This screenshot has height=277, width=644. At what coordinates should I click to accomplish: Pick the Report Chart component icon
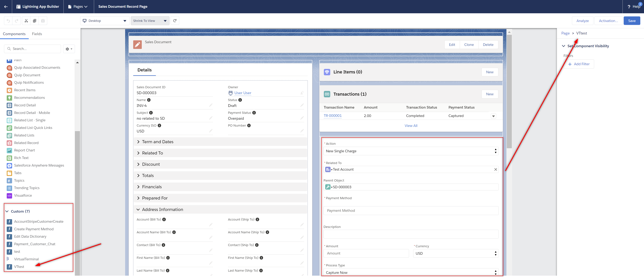9,150
